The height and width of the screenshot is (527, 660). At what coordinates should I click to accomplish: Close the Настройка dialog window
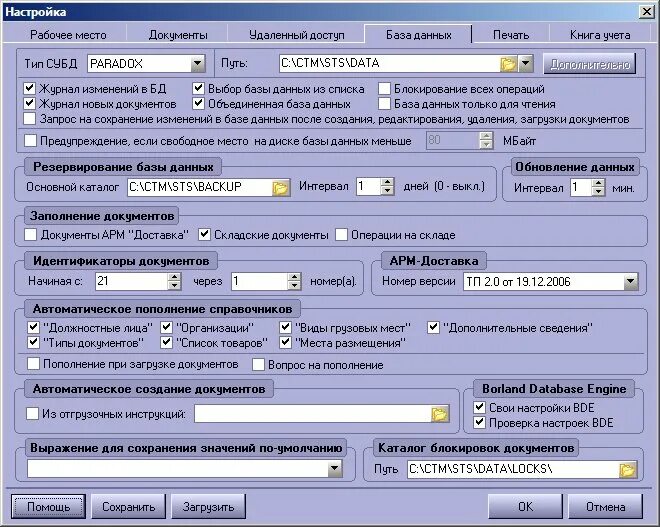pyautogui.click(x=646, y=11)
